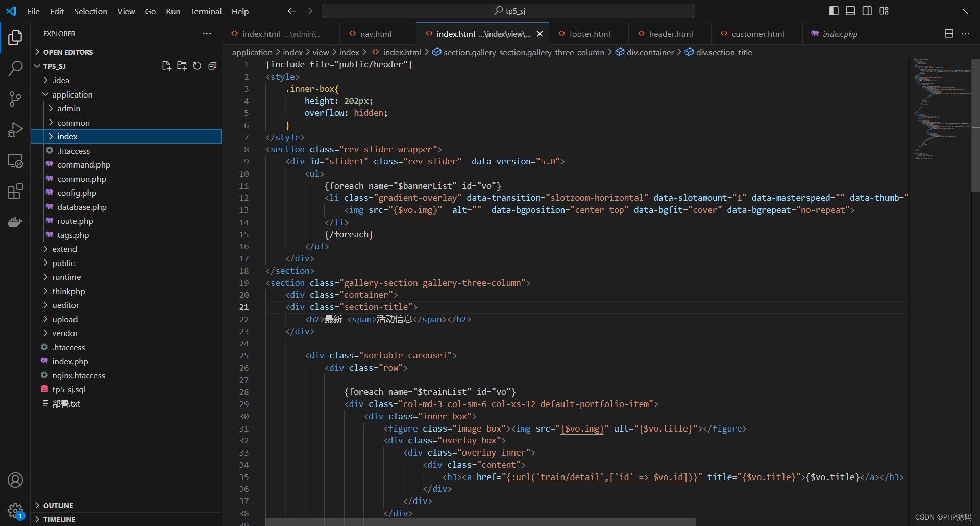Expand the TIMELINE section
The height and width of the screenshot is (526, 980).
(x=126, y=519)
